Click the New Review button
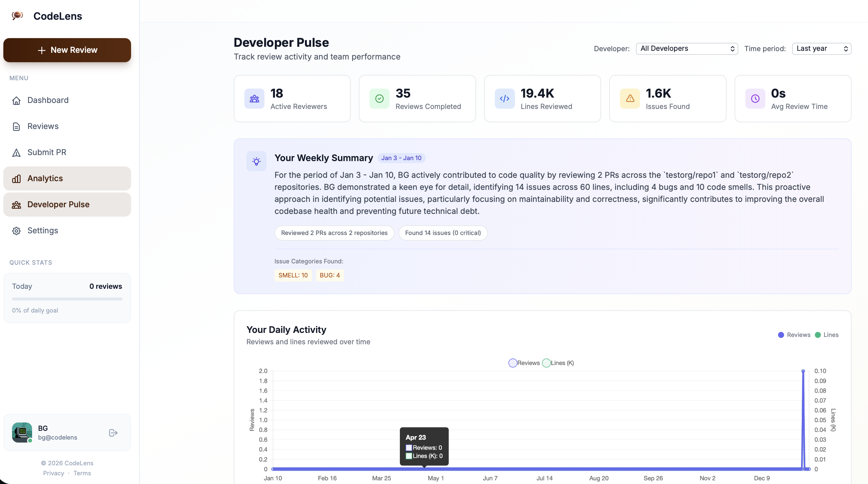868x484 pixels. coord(67,50)
